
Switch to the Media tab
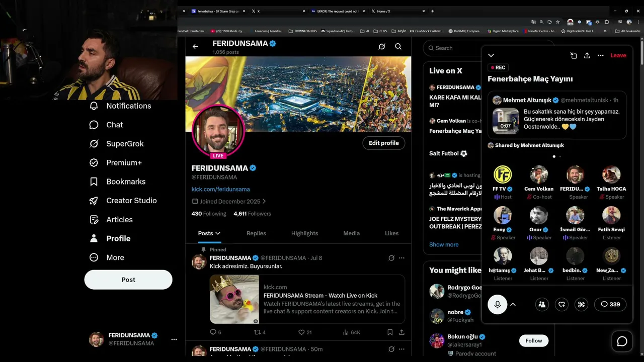coord(351,233)
